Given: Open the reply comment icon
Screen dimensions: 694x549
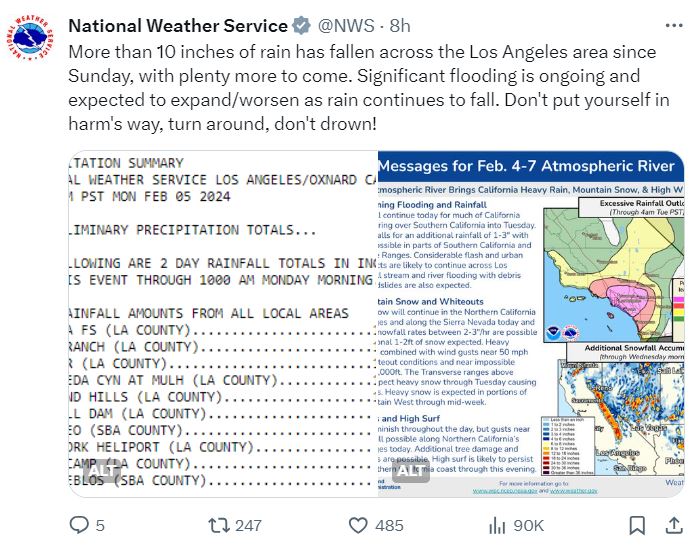Looking at the screenshot, I should (79, 525).
